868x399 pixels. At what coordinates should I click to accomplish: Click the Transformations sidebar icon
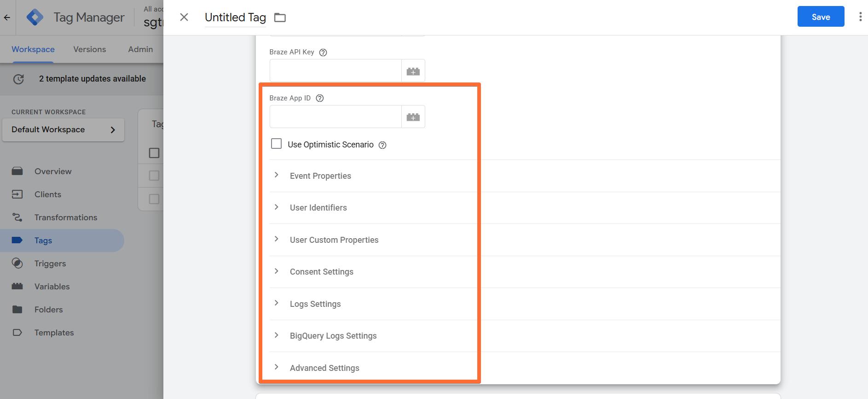17,217
